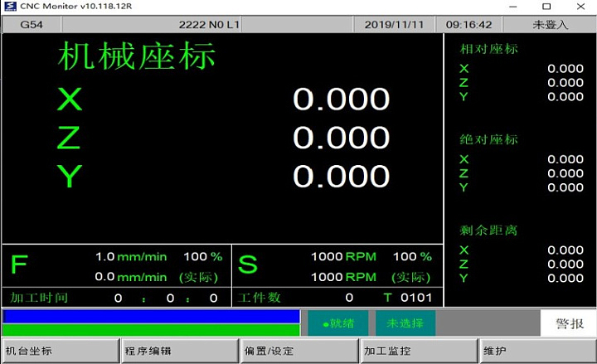
Task: Select the 偏置/设定 offset settings softkey
Action: coord(298,351)
